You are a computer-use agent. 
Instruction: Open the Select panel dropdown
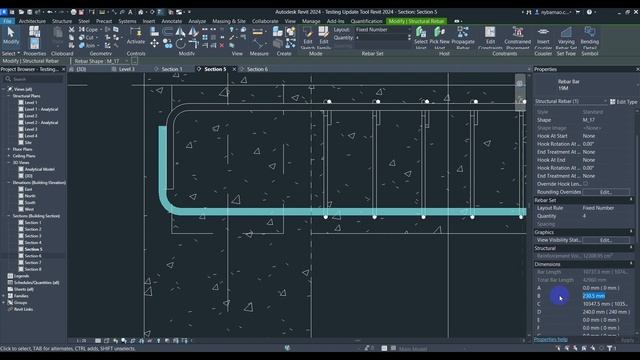11,53
